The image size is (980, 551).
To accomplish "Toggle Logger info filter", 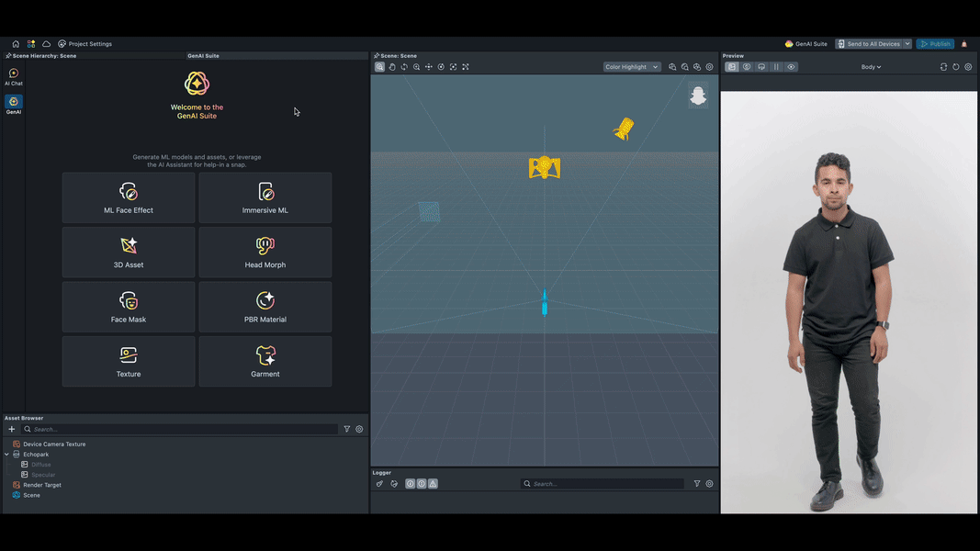I will point(422,484).
